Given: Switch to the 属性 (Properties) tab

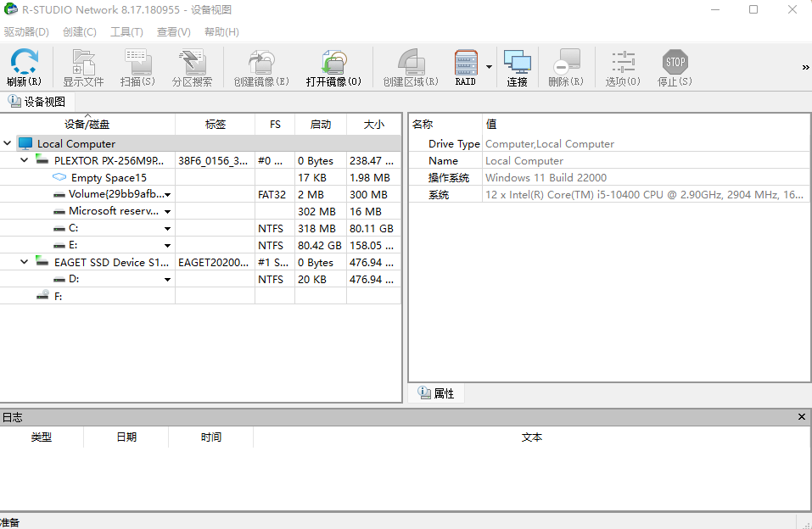Looking at the screenshot, I should pyautogui.click(x=435, y=393).
